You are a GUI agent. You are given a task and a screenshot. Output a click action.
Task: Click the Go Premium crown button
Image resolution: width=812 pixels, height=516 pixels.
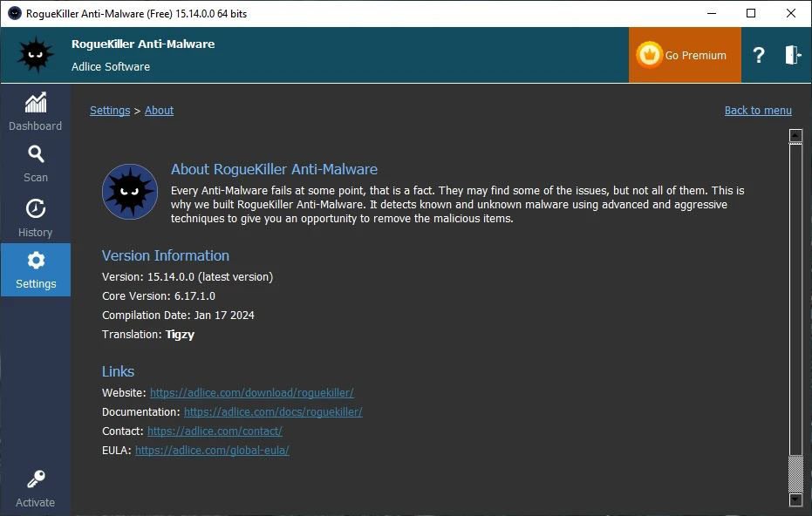[685, 55]
